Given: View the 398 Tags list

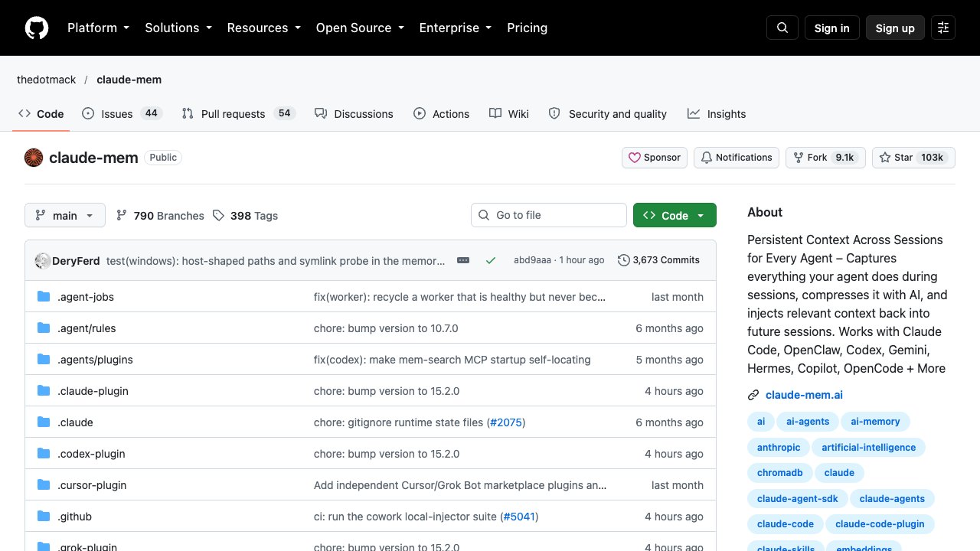Looking at the screenshot, I should 245,216.
